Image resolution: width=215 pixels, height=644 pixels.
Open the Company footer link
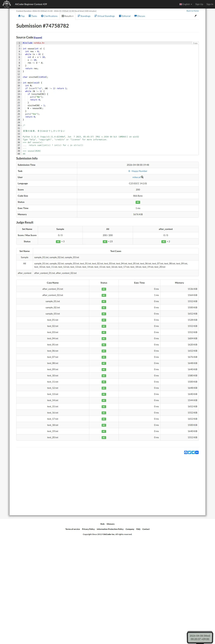tap(130, 529)
